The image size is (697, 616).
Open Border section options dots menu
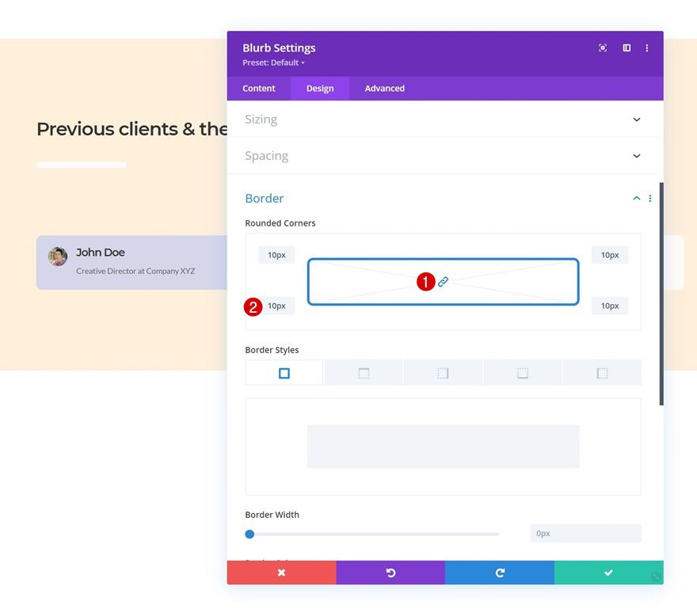pyautogui.click(x=650, y=198)
